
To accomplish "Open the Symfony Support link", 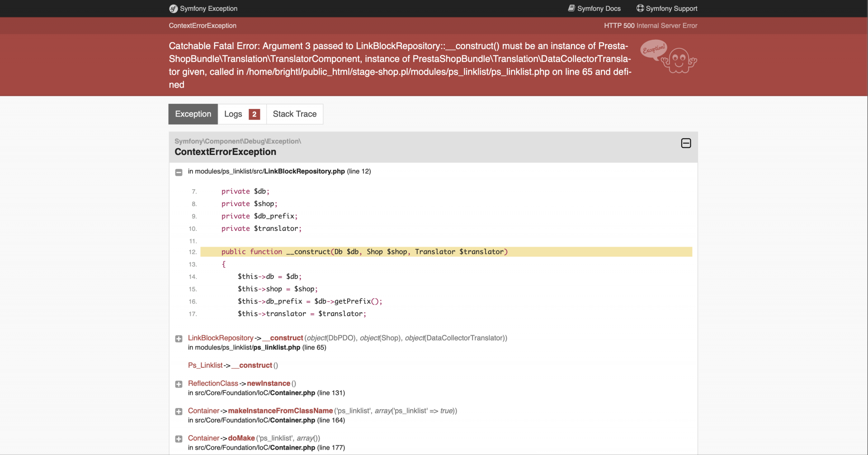I will click(x=667, y=9).
